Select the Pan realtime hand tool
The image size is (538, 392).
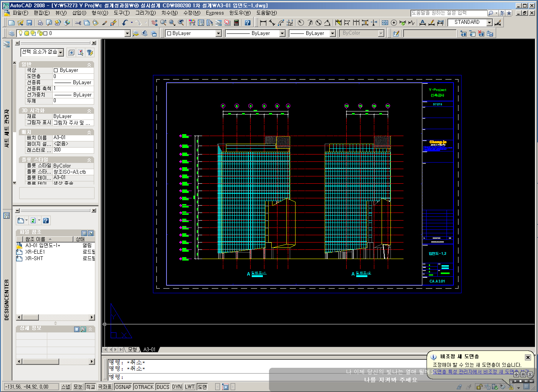pyautogui.click(x=154, y=23)
